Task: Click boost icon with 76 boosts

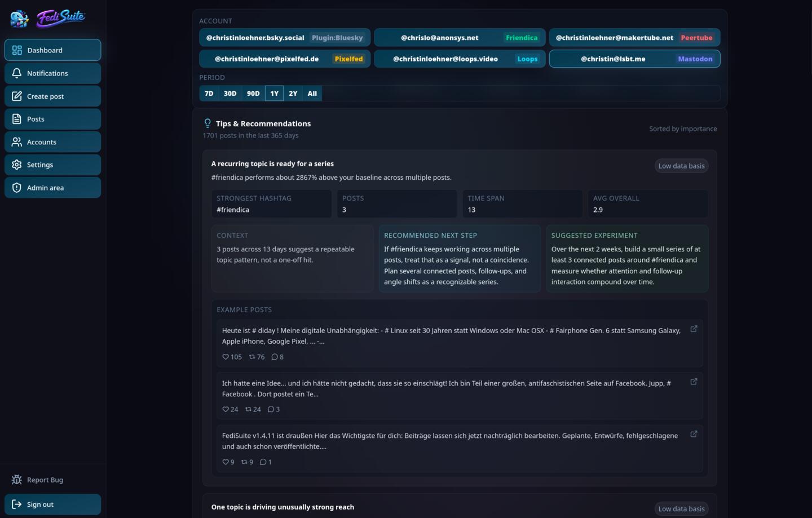Action: pos(252,357)
